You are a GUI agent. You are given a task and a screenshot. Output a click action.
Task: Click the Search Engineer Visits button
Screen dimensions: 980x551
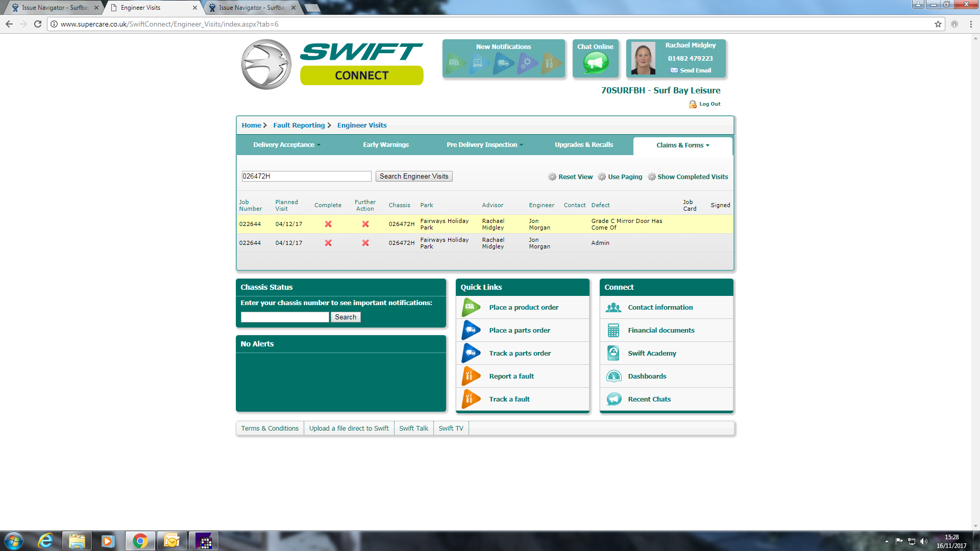point(413,177)
